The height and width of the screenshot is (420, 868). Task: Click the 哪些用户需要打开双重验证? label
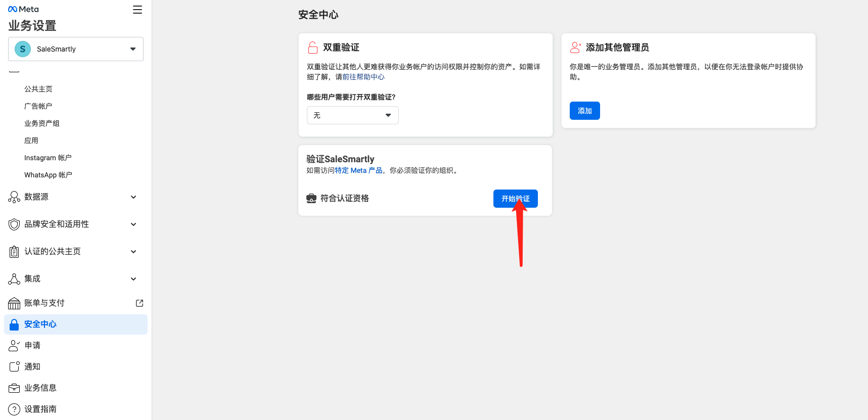(x=351, y=97)
